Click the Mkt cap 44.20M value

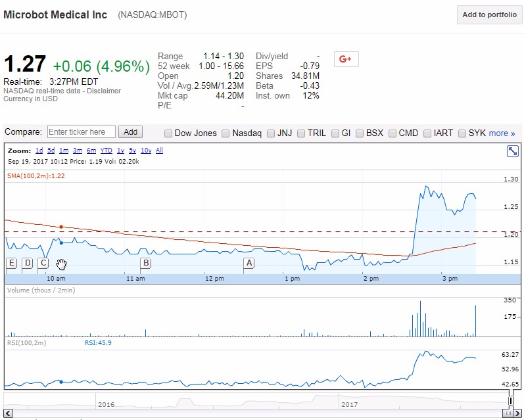pyautogui.click(x=229, y=96)
